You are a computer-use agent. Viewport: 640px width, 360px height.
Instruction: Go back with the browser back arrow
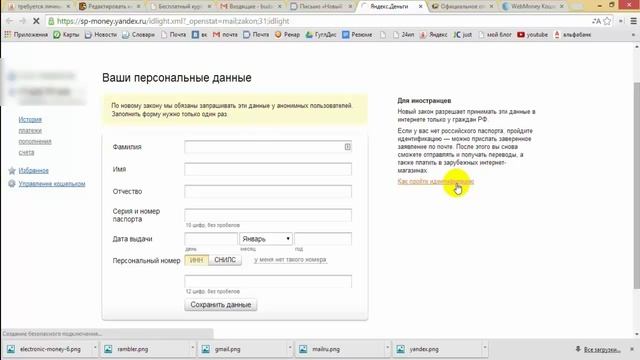[10, 21]
